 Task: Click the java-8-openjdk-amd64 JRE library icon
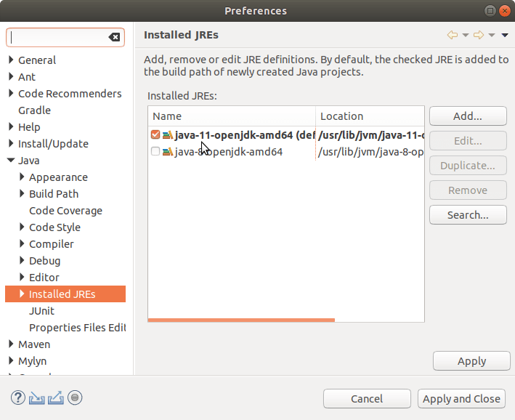[x=168, y=151]
